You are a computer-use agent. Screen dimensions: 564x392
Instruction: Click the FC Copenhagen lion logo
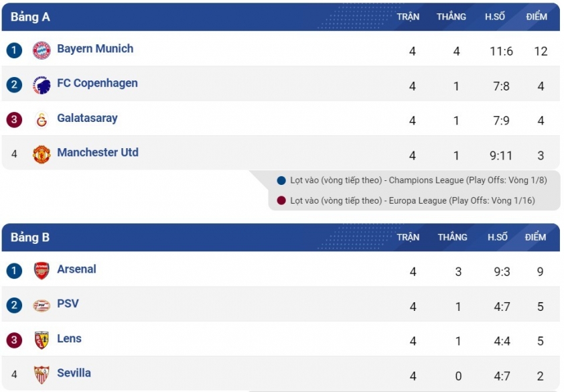42,85
